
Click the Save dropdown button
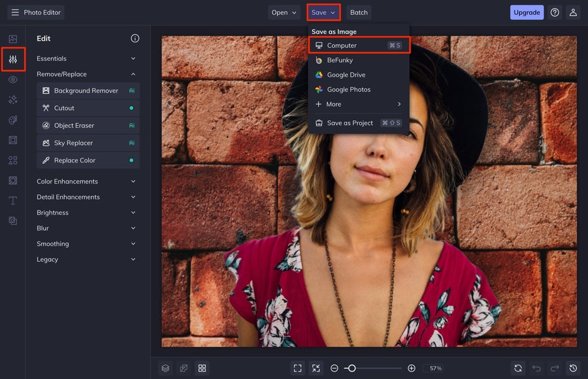tap(324, 12)
